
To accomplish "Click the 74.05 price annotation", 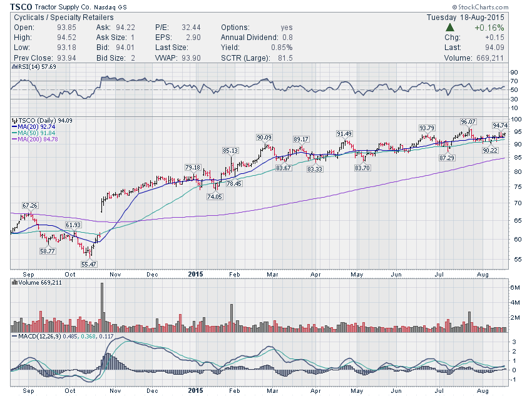I will pyautogui.click(x=215, y=196).
